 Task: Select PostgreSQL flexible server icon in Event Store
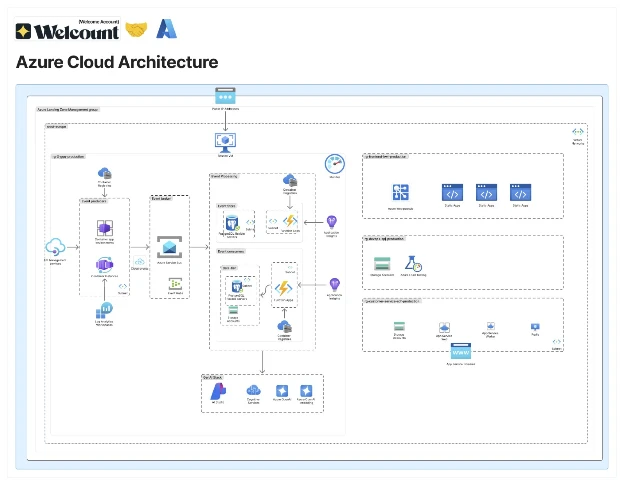(x=232, y=223)
